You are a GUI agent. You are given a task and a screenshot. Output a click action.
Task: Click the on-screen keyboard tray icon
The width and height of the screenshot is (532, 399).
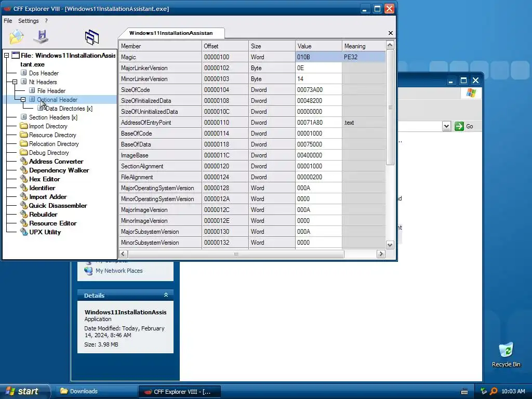click(464, 392)
